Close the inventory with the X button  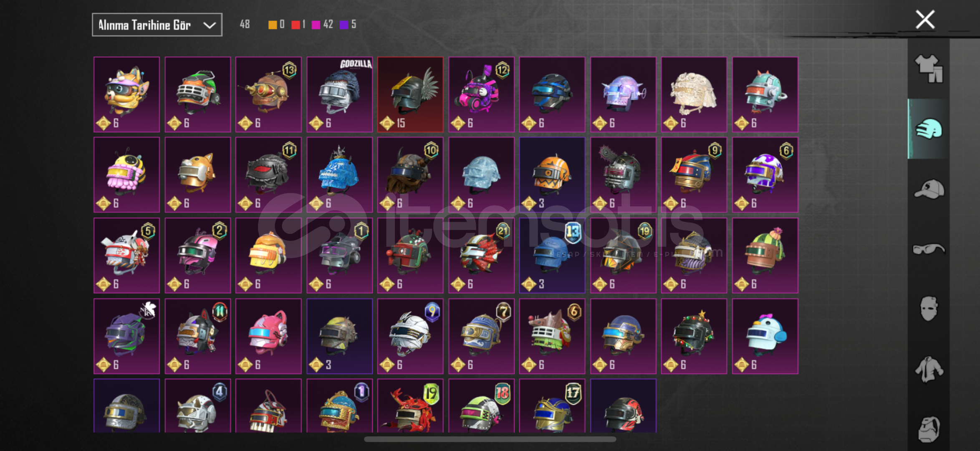925,20
